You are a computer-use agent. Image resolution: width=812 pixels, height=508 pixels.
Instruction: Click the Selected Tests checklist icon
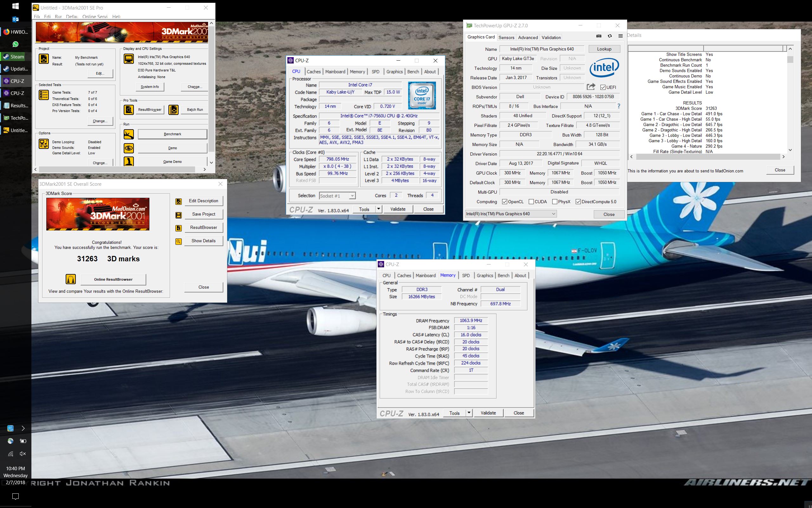tap(44, 95)
